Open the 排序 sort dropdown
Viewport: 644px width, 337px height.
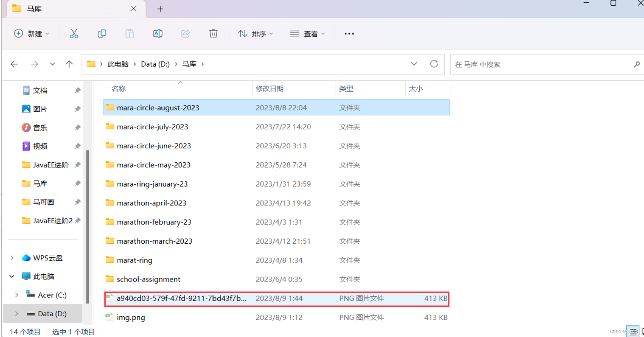[255, 34]
